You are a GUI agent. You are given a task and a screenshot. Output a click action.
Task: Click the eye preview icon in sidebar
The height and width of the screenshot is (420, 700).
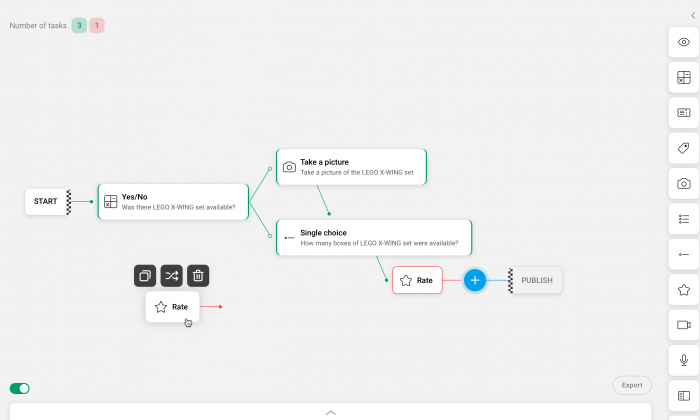click(683, 42)
